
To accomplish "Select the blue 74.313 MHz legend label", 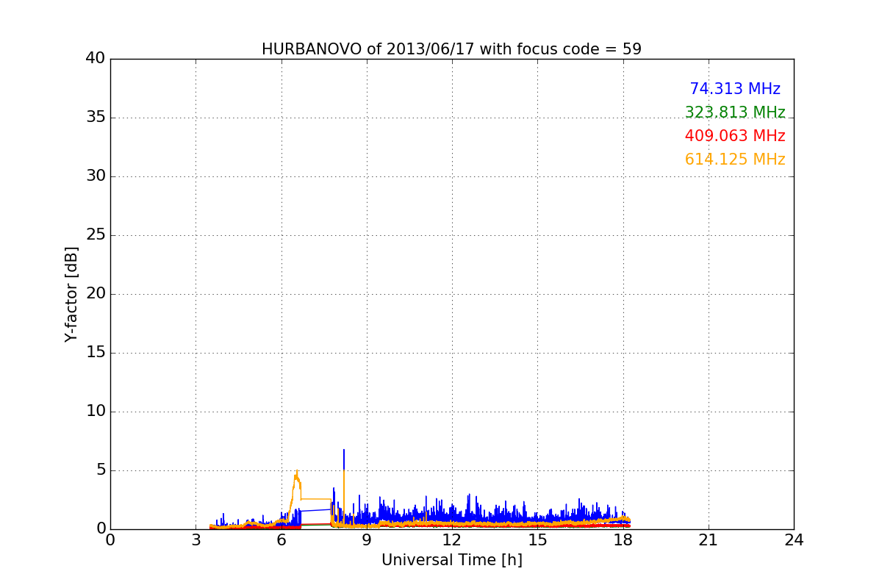I will (x=735, y=89).
